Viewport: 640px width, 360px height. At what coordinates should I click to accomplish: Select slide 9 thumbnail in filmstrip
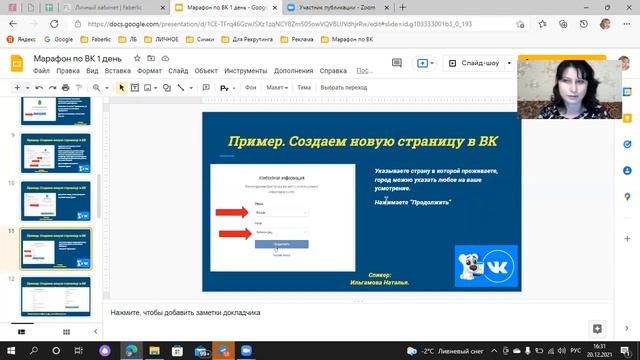pos(56,153)
